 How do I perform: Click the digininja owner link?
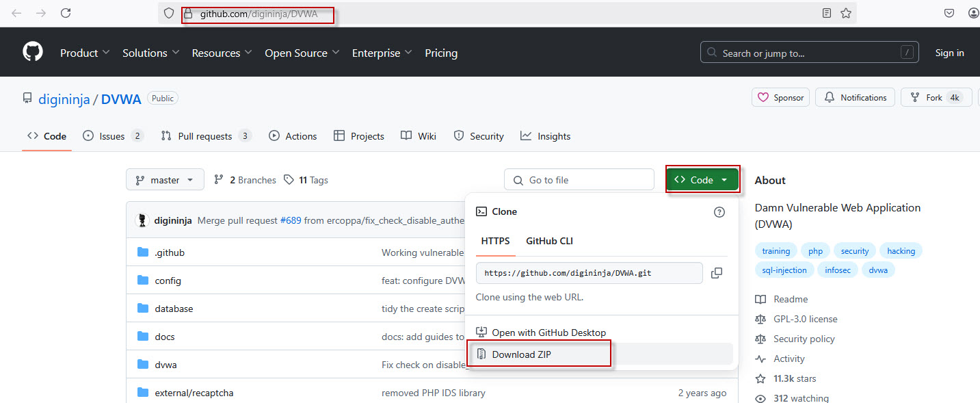click(64, 99)
